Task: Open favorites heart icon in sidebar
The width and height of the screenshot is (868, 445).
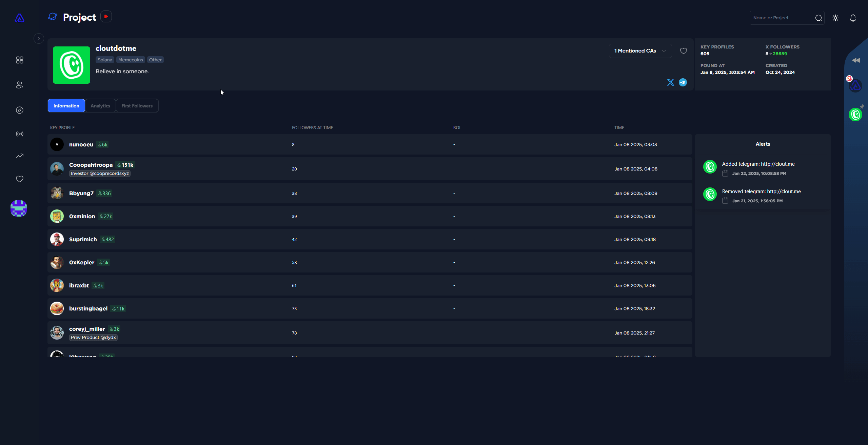Action: click(x=20, y=179)
